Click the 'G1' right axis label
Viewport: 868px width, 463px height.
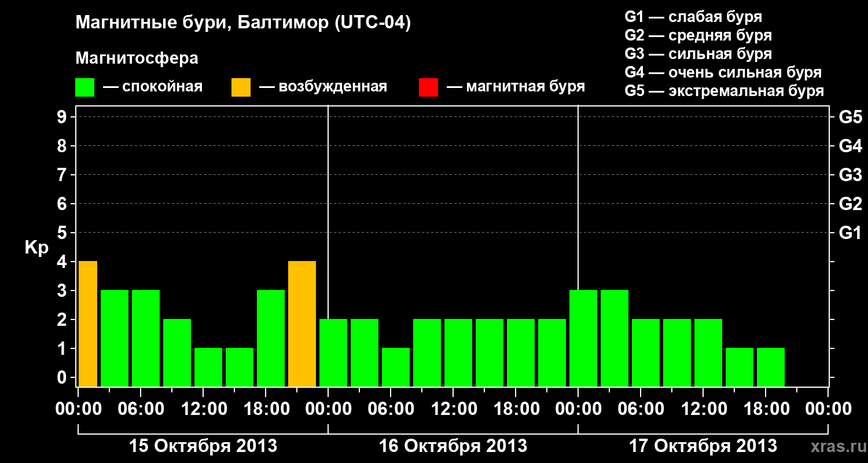(x=850, y=233)
